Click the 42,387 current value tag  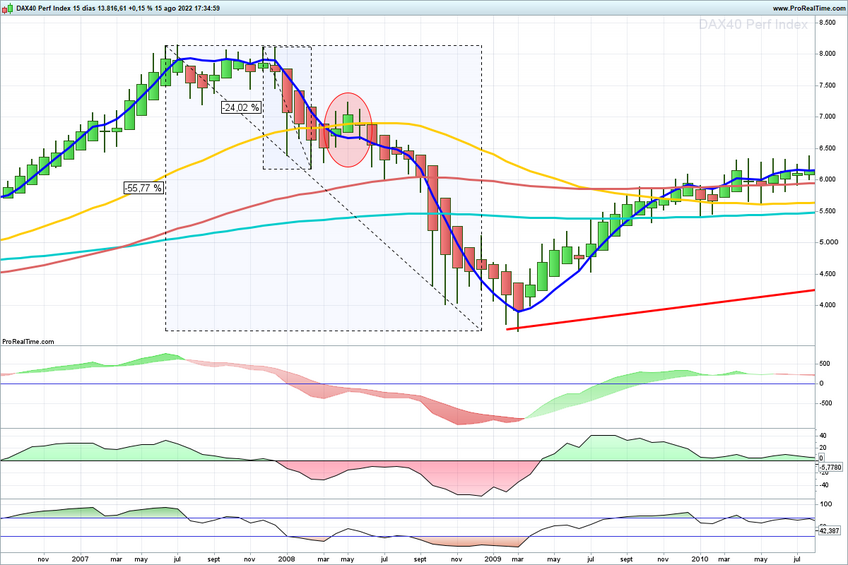click(829, 531)
